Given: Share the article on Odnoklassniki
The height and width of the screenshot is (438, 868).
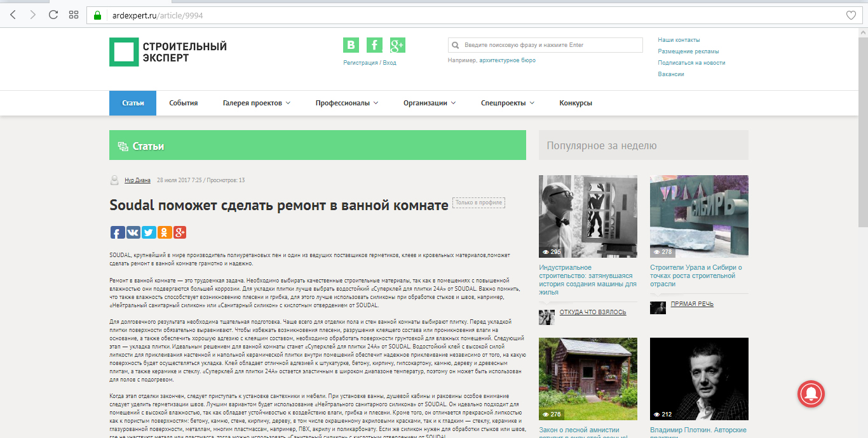Looking at the screenshot, I should (164, 232).
